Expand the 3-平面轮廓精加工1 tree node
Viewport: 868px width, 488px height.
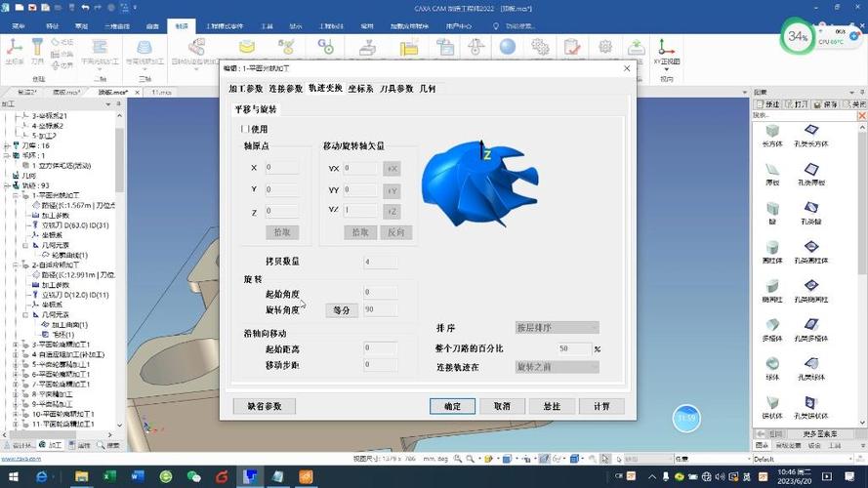tap(16, 345)
